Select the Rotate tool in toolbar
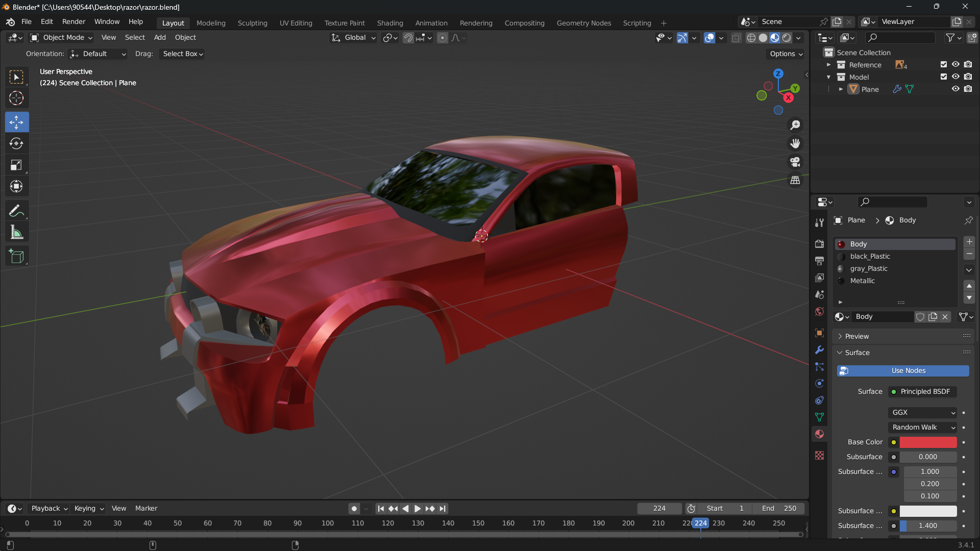Screen dimensions: 980x551 16,143
